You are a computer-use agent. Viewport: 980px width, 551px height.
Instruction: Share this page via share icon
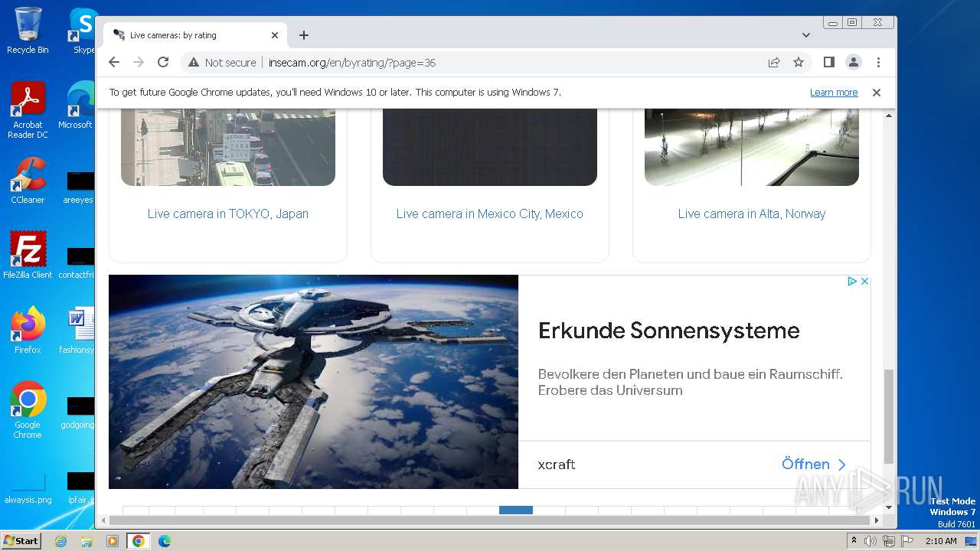(774, 62)
